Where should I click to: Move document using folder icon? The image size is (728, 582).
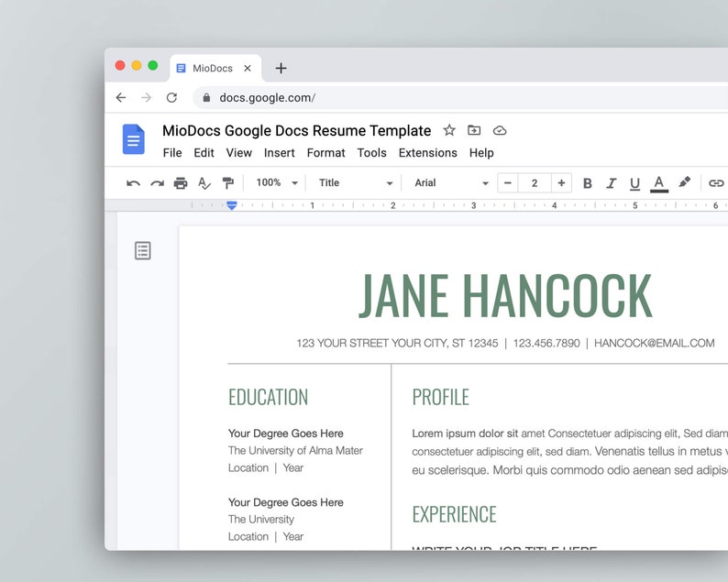(x=474, y=130)
